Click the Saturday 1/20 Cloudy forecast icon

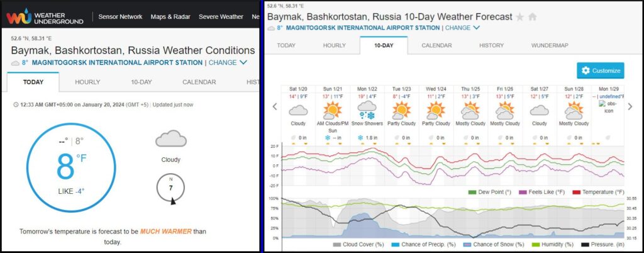[297, 110]
